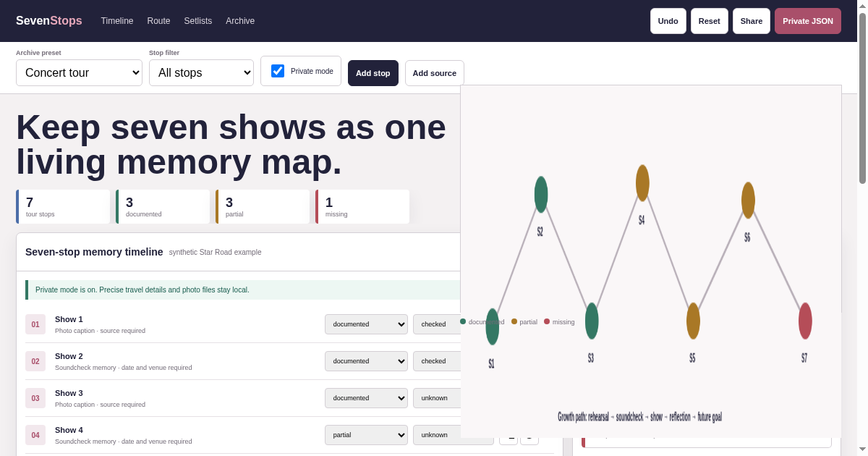Select the 3 documented stat card
The width and height of the screenshot is (868, 456).
tap(163, 206)
